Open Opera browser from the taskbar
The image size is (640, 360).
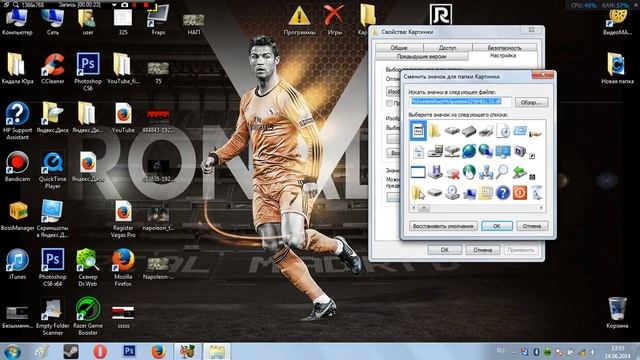100,351
